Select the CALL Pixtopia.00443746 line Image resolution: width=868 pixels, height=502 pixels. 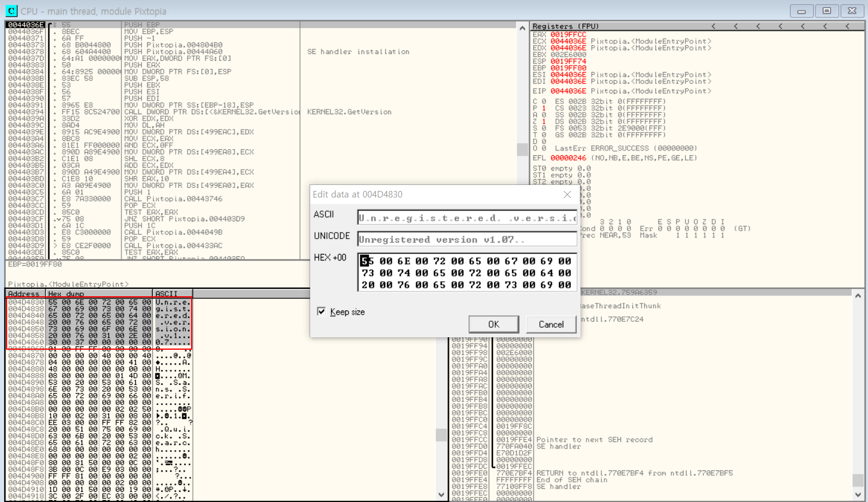(173, 199)
